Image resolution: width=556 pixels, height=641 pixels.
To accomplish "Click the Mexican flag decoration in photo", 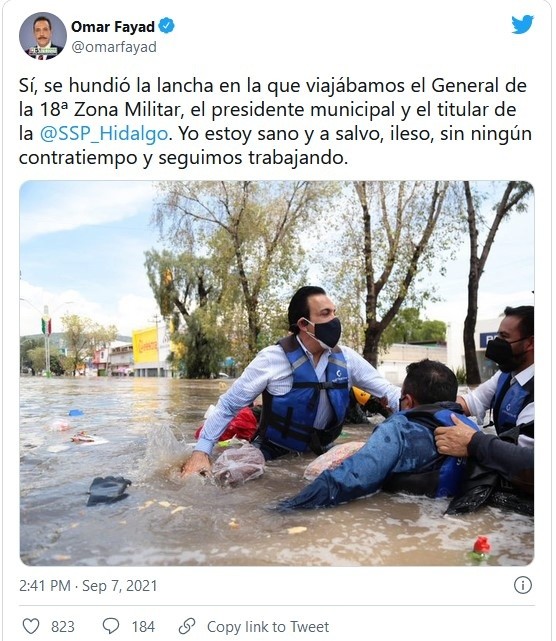I will (x=47, y=326).
